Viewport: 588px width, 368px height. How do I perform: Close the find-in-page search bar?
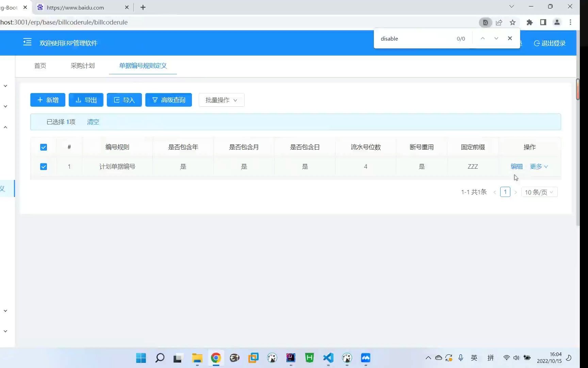tap(510, 39)
